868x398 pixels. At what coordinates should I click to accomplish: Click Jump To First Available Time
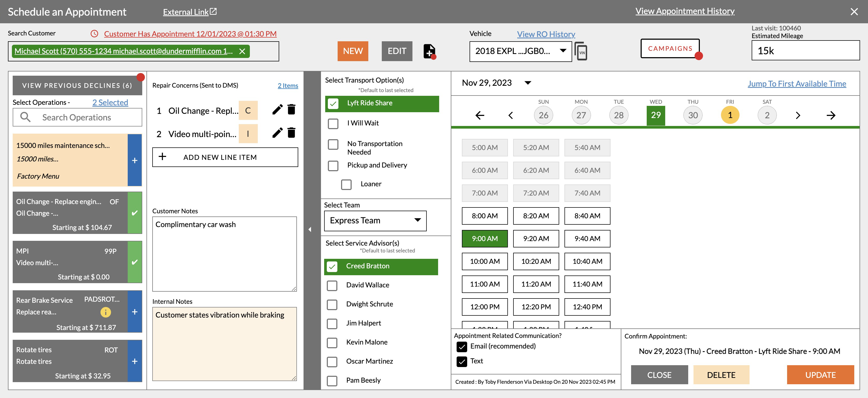[x=797, y=84]
